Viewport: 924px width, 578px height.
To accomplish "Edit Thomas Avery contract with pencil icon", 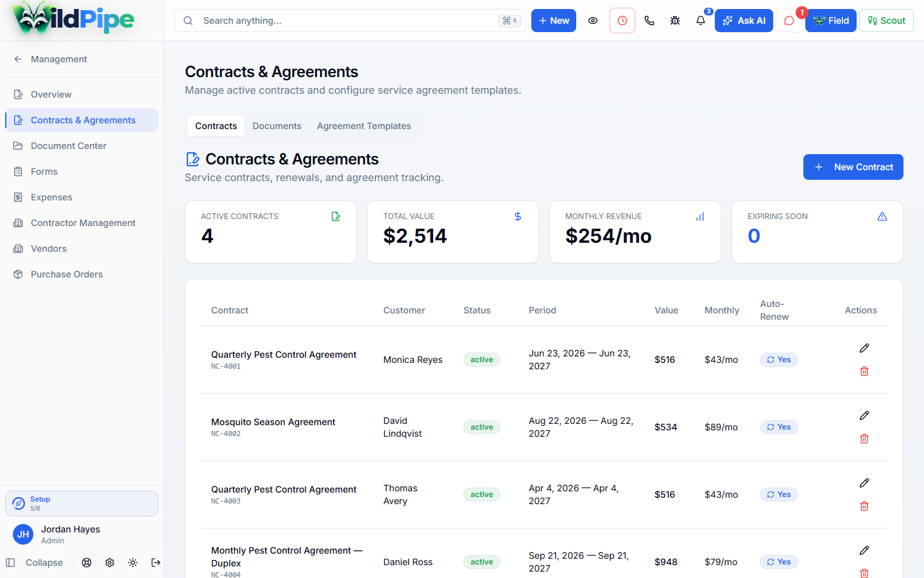I will pyautogui.click(x=864, y=483).
